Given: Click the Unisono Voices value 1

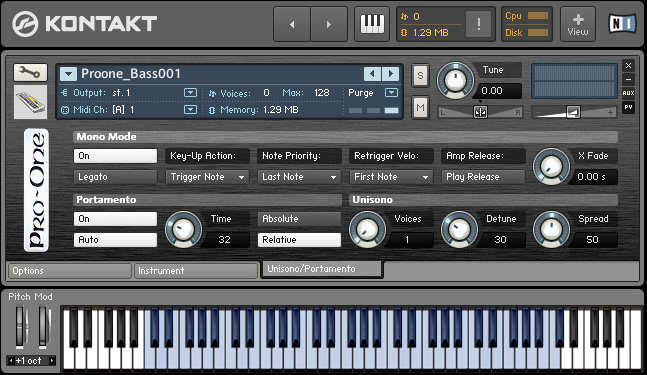Looking at the screenshot, I should (x=409, y=240).
